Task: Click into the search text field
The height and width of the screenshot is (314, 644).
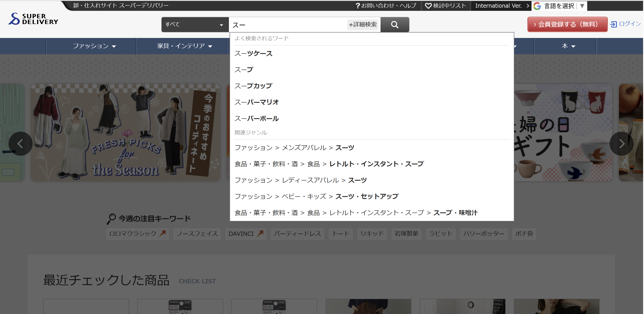Action: (x=287, y=25)
